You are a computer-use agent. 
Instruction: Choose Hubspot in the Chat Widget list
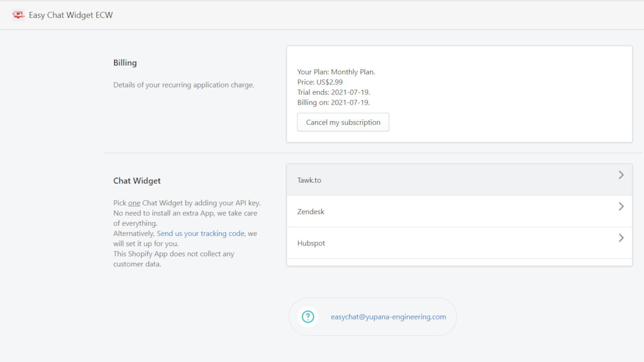(x=311, y=243)
